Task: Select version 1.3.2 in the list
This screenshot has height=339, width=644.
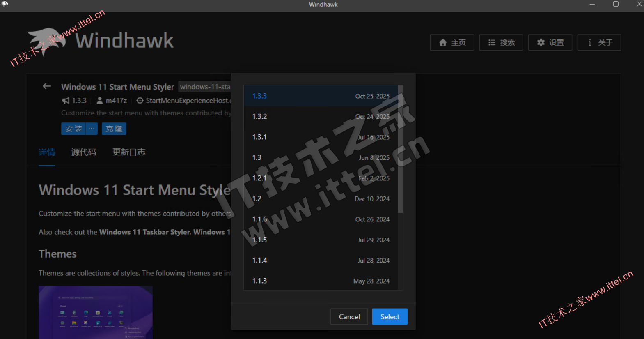Action: pos(321,116)
